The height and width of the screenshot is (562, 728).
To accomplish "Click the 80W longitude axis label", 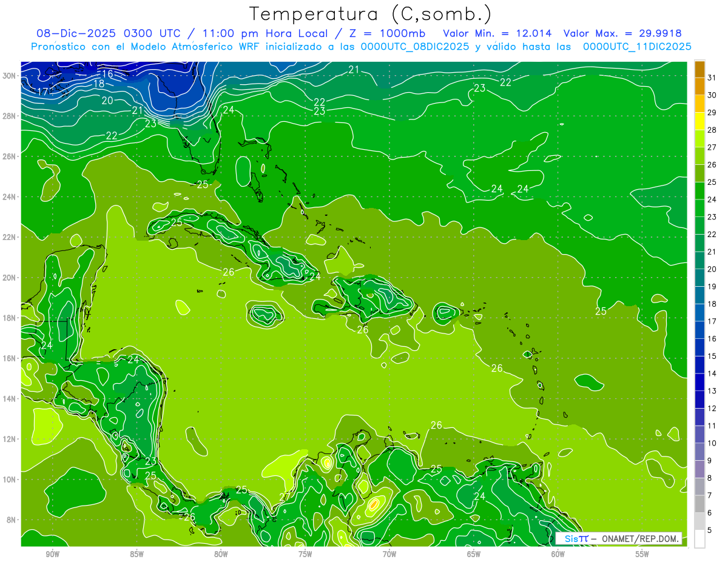I will click(x=221, y=554).
